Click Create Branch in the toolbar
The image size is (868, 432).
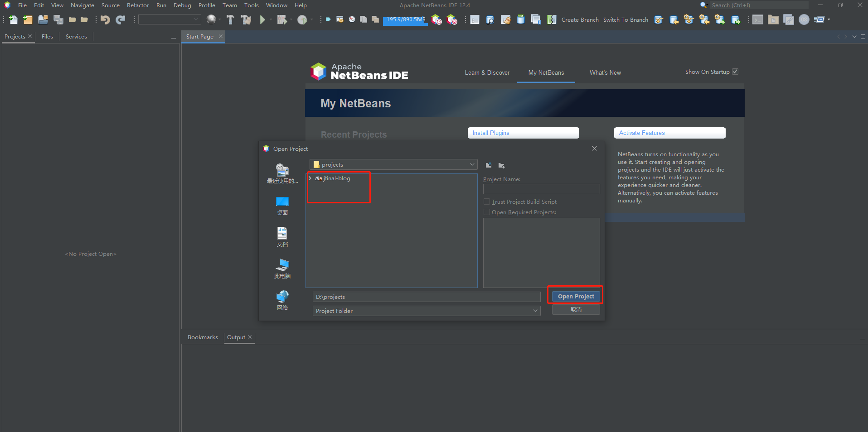580,19
